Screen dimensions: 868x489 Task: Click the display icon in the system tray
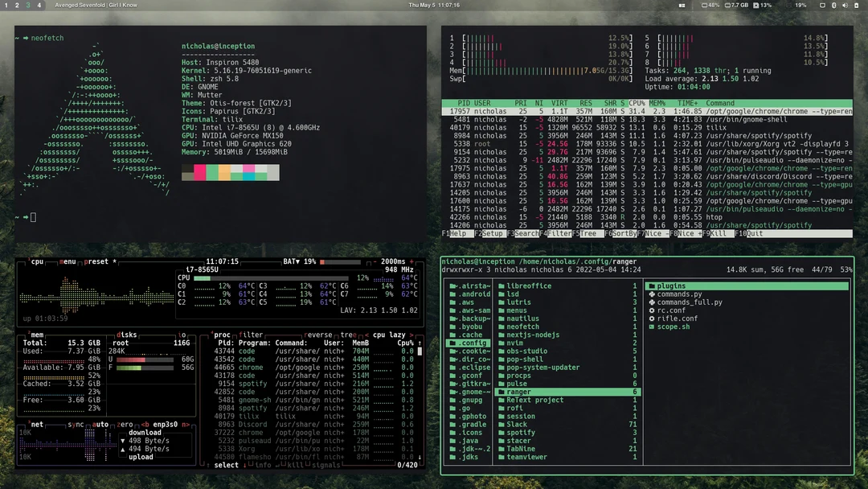[822, 6]
